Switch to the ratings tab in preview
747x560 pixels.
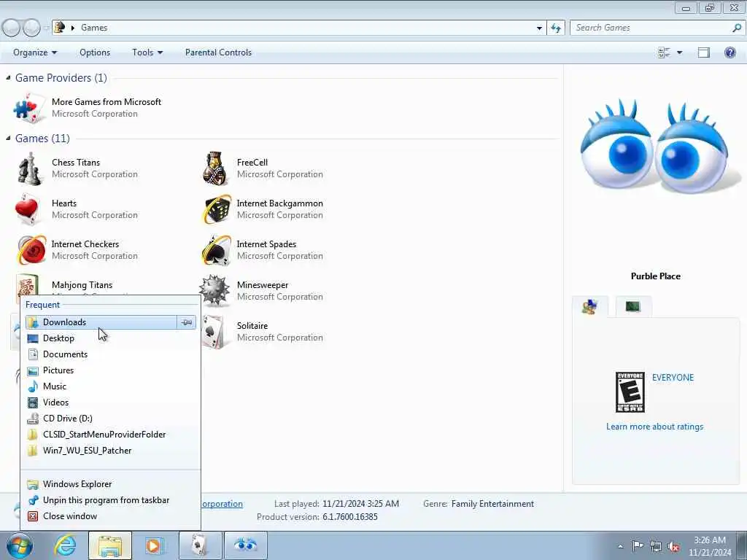point(589,307)
